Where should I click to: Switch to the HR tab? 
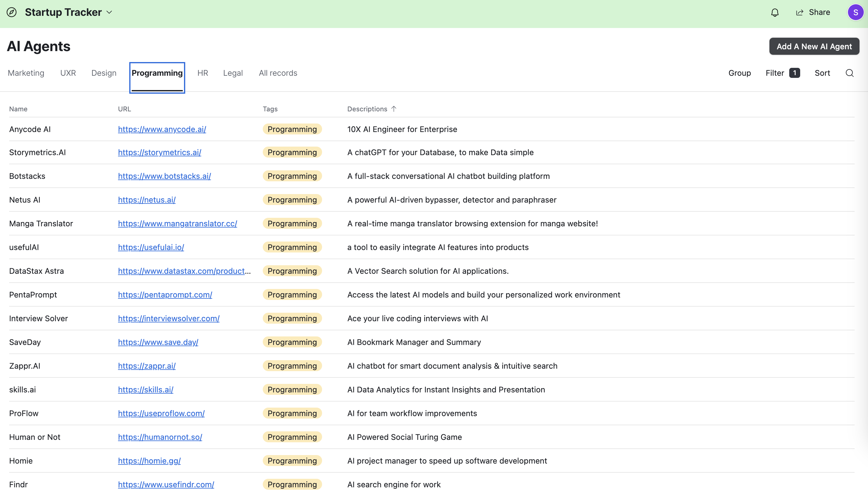point(203,73)
